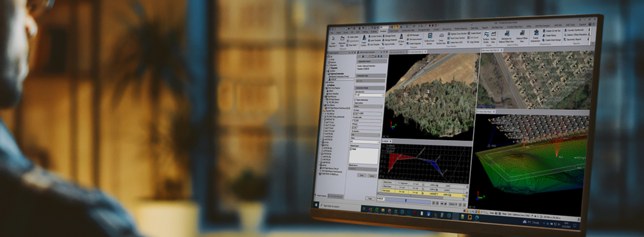Open the Options dropdown below cross-section table
This screenshot has width=644, height=237.
[452, 204]
